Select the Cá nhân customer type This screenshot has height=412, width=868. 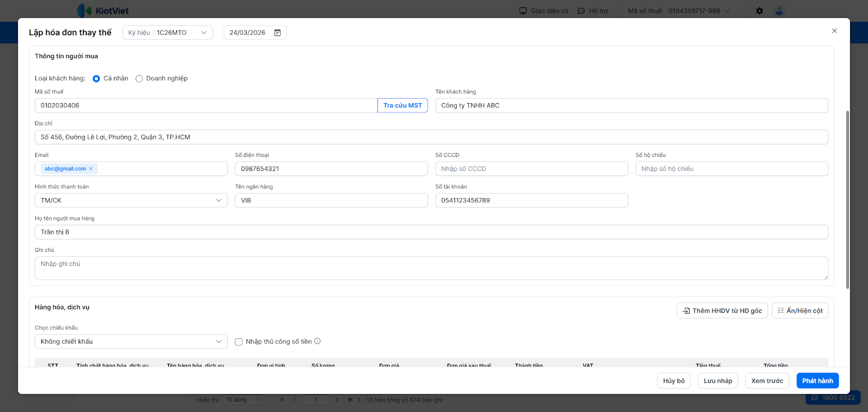96,79
